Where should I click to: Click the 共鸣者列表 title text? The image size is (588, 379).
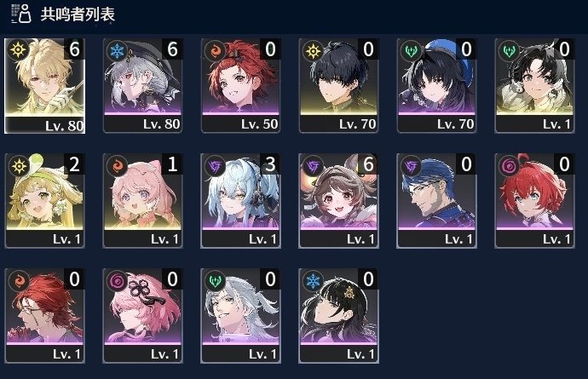[x=78, y=14]
